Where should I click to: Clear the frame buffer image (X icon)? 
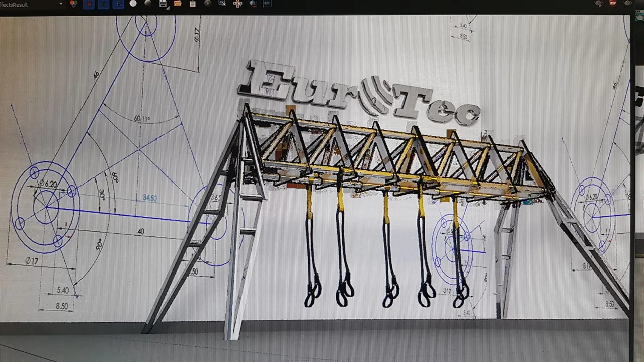pyautogui.click(x=208, y=4)
